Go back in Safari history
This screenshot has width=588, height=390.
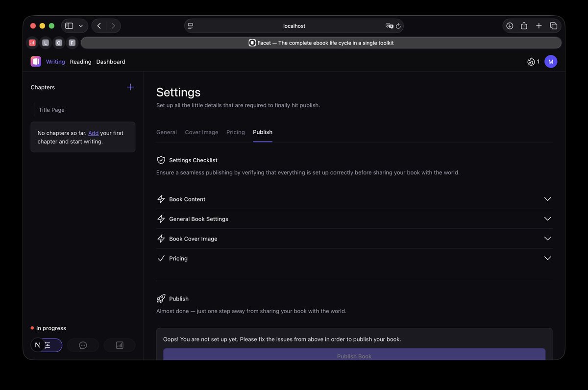99,26
